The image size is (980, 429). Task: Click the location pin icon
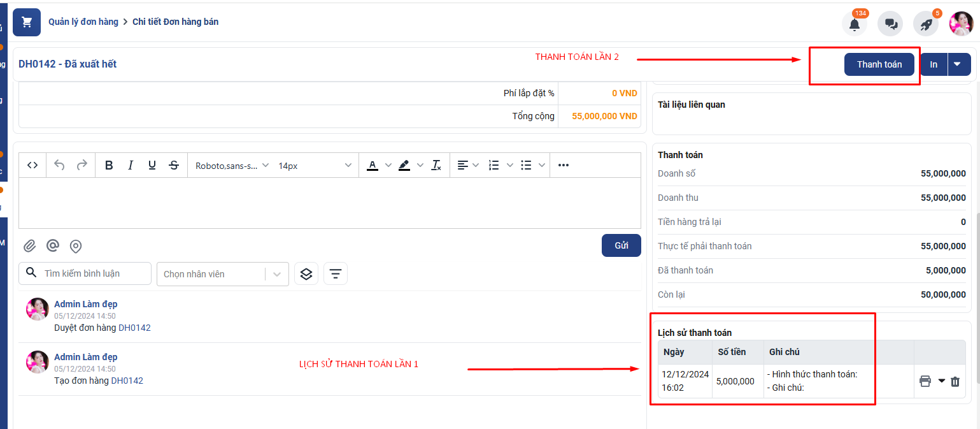pos(76,246)
